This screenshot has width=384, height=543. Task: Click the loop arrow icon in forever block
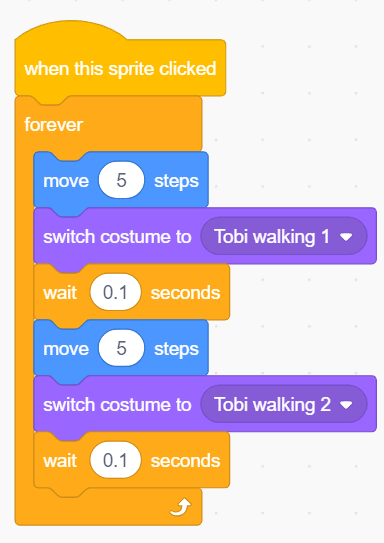point(180,507)
